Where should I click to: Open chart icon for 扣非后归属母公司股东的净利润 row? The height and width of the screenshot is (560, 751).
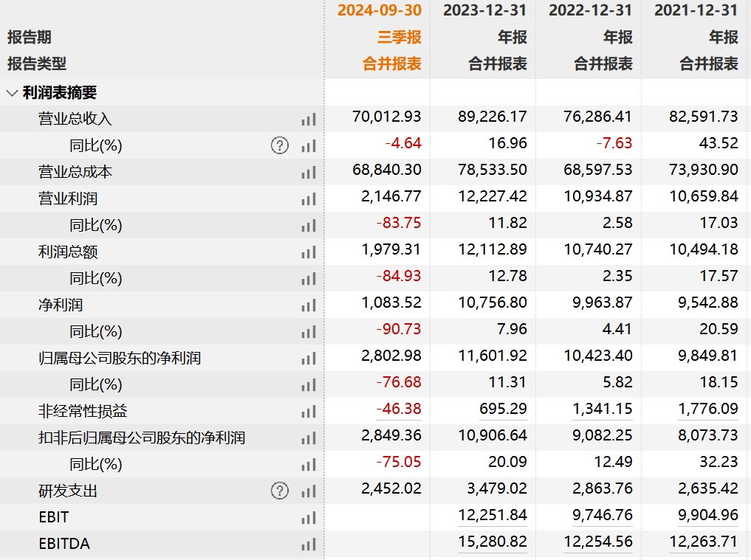coord(309,438)
